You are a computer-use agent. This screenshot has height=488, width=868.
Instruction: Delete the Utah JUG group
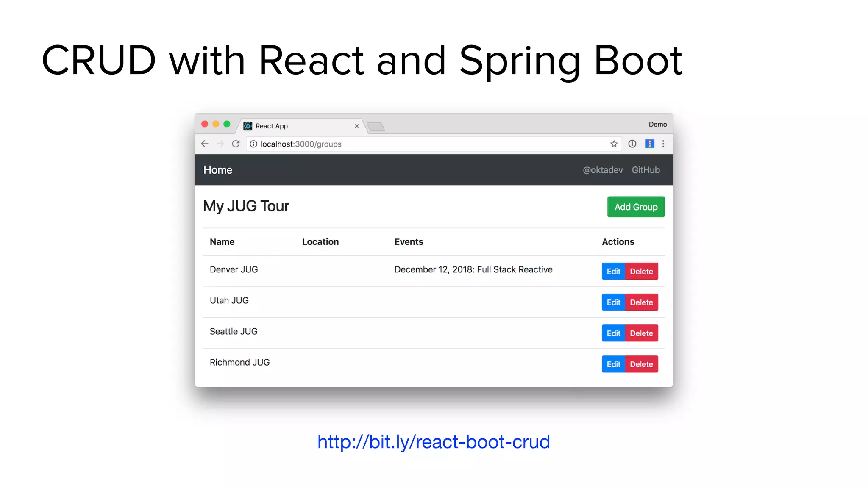(641, 302)
